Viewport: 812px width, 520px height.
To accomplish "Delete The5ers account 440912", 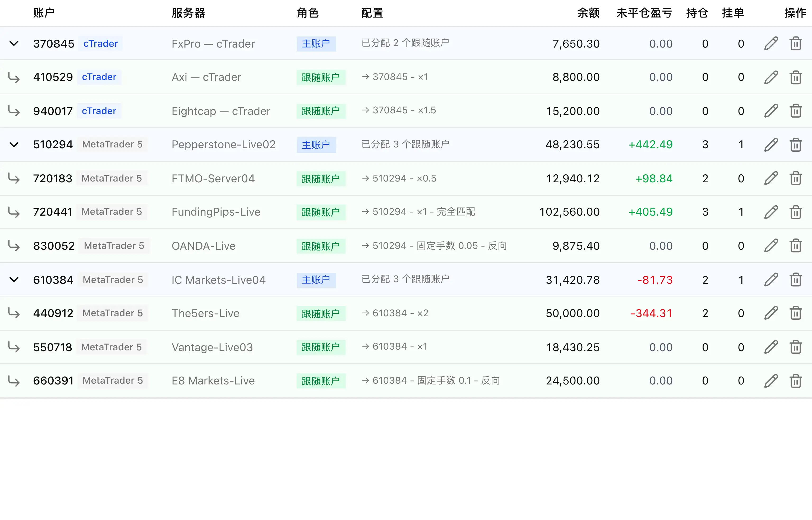I will click(x=796, y=313).
